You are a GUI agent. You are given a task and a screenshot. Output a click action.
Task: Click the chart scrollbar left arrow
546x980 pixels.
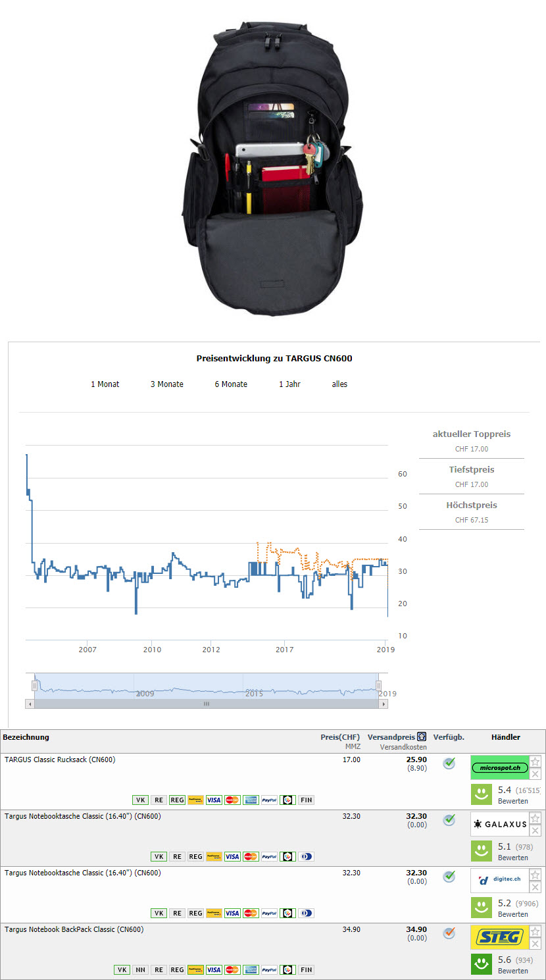point(29,704)
